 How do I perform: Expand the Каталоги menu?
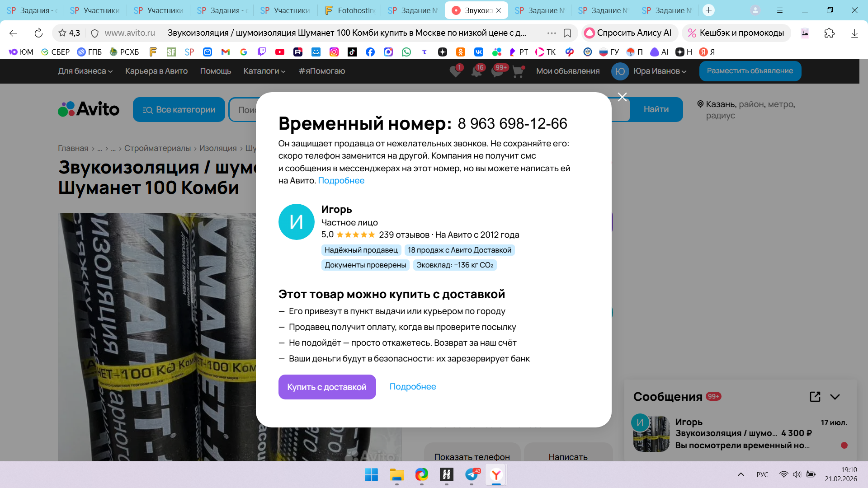coord(264,71)
